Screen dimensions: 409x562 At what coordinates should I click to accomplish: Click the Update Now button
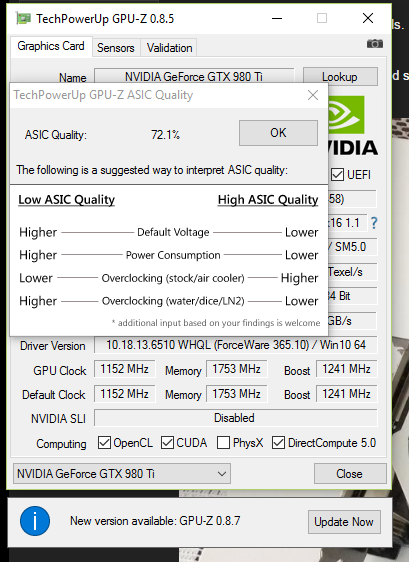coord(344,521)
